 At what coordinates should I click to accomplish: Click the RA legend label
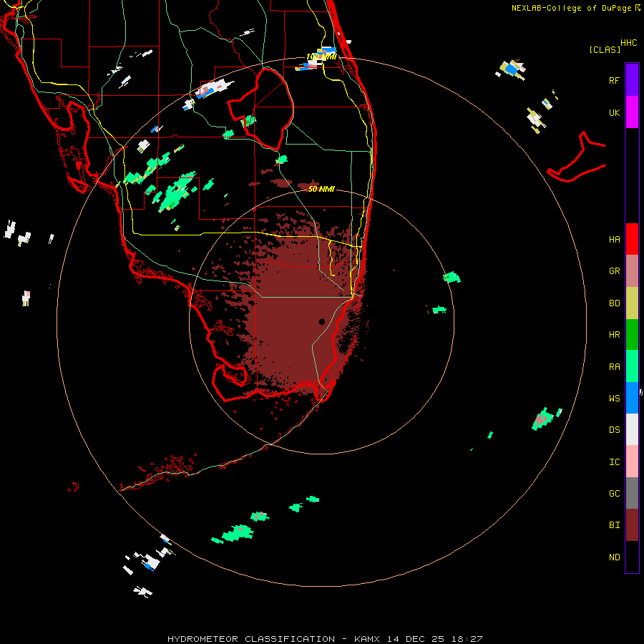coord(614,367)
